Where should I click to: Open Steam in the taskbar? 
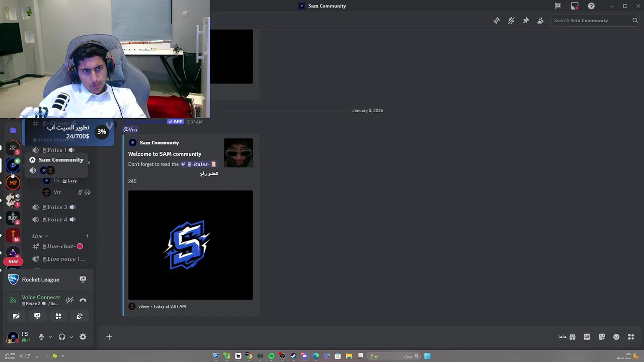coord(293,356)
